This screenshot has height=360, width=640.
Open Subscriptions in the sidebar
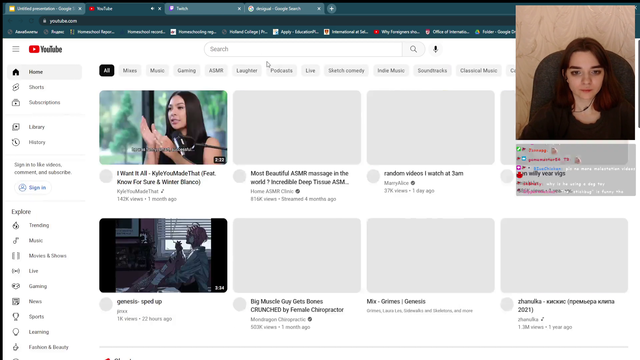click(x=44, y=102)
